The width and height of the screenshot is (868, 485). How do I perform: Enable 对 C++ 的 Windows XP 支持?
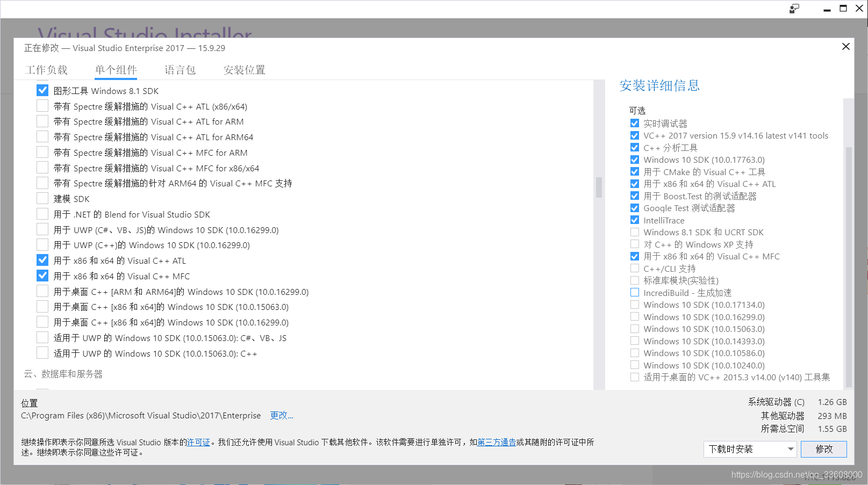tap(635, 244)
